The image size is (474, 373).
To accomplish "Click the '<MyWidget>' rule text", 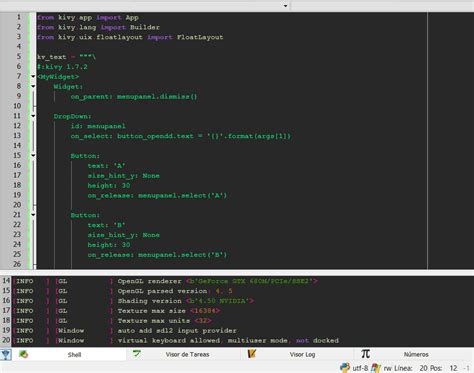I will pos(58,77).
